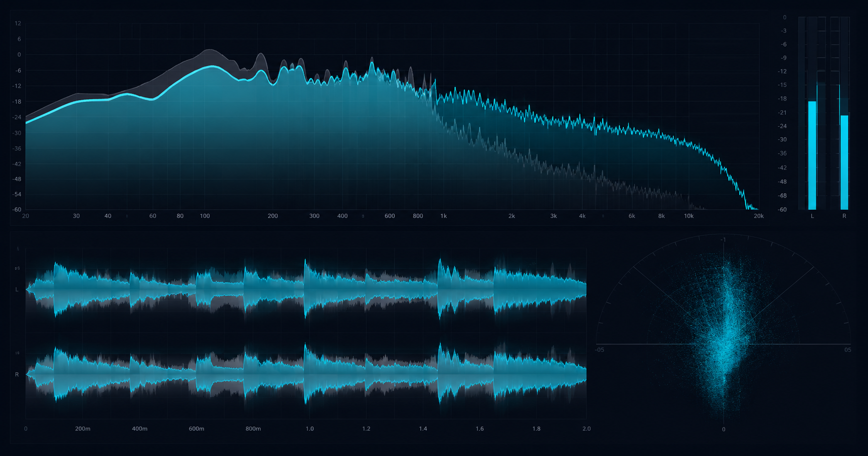Click the -54 label on the spectrum dB scale

(x=17, y=194)
